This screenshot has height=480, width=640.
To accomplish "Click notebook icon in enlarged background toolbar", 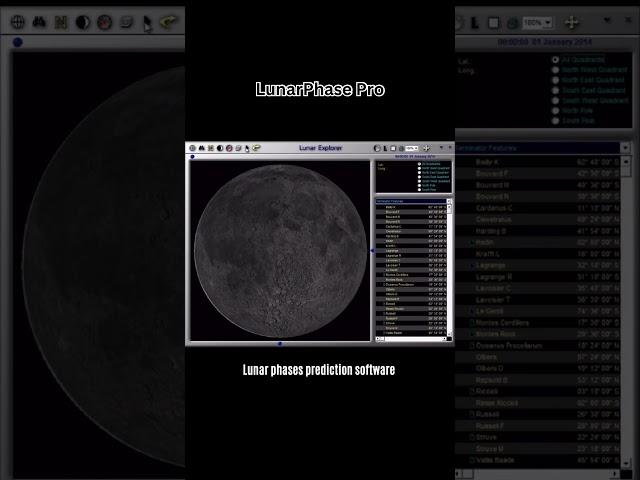I will point(126,22).
